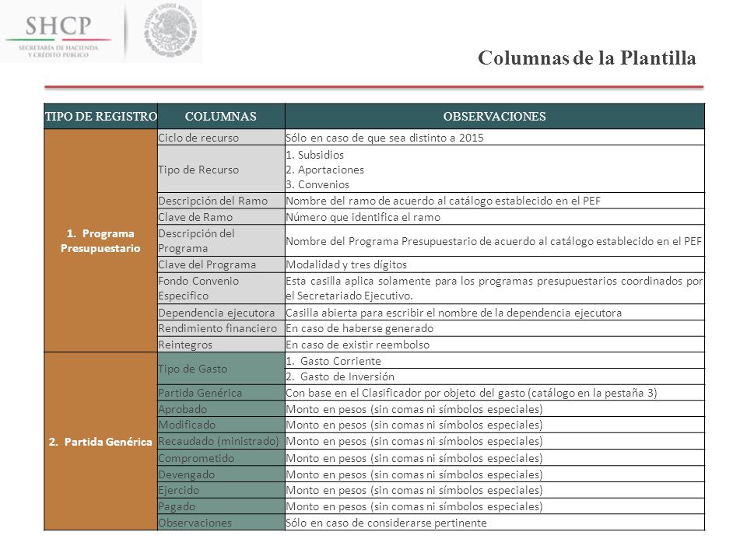Click the 'Clave de Ramo' cell
This screenshot has width=747, height=560.
coord(221,217)
